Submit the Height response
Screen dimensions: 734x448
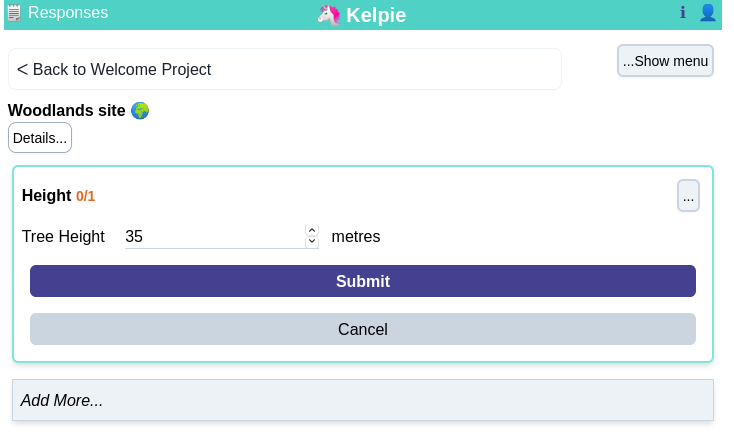363,281
